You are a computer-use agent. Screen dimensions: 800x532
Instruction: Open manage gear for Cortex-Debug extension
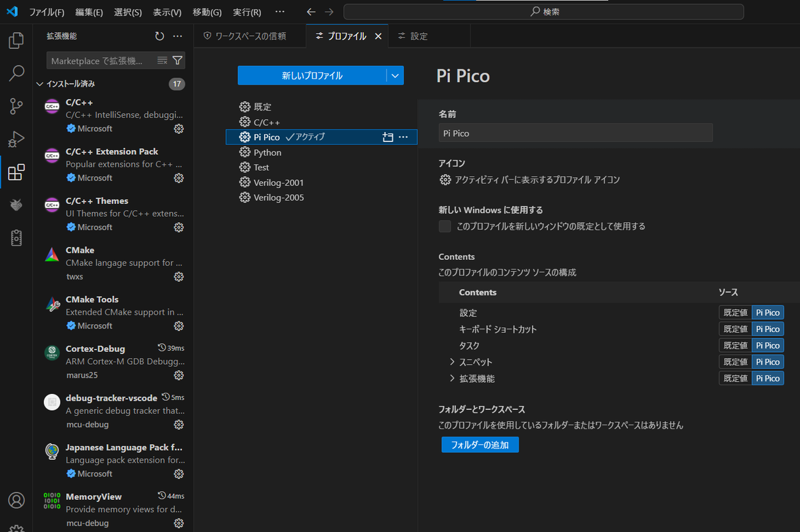tap(179, 375)
